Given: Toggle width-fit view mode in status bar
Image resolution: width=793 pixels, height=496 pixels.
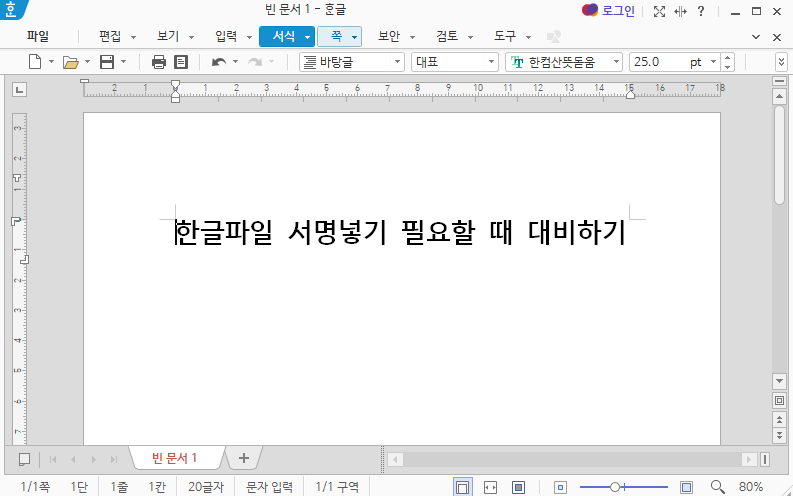Looking at the screenshot, I should (490, 487).
